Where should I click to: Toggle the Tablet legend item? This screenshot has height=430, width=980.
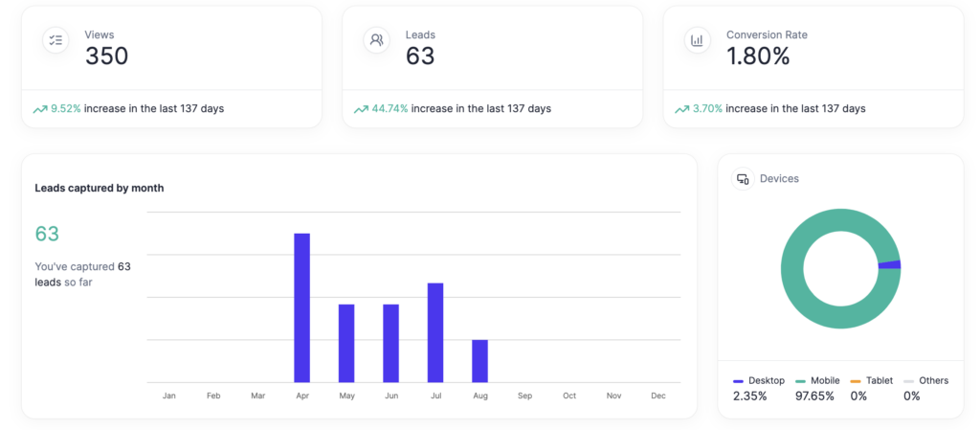point(871,380)
